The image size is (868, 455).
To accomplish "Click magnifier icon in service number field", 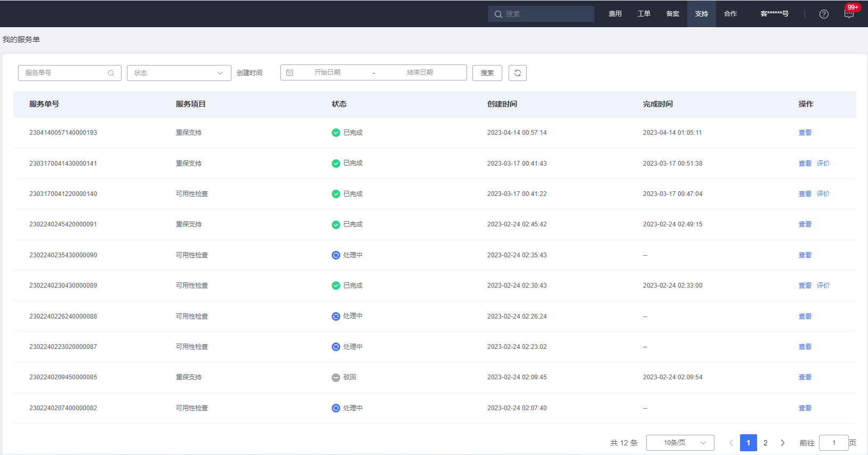I will pyautogui.click(x=111, y=73).
